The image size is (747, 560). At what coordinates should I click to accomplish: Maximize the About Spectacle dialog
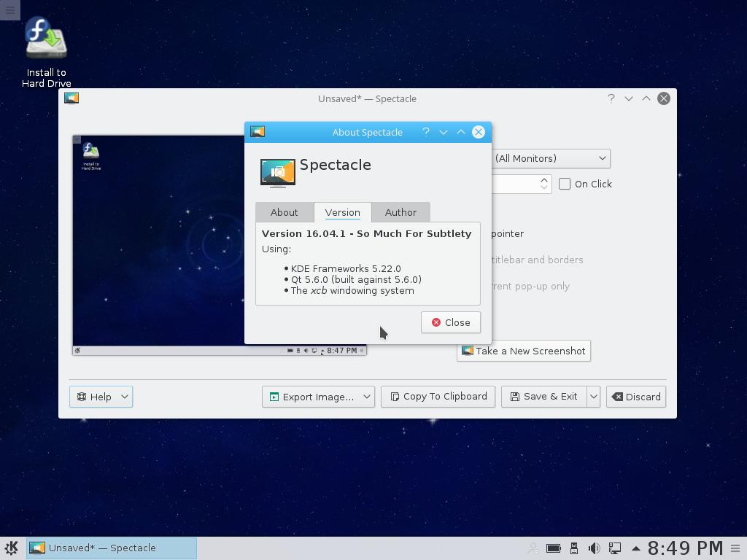[x=461, y=132]
